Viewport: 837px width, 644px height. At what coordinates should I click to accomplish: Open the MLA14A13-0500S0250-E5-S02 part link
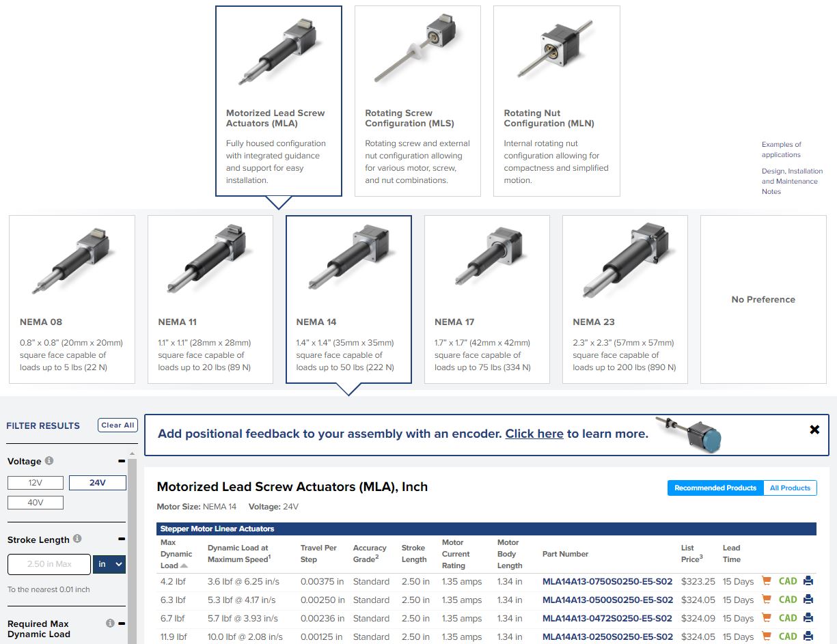[607, 600]
